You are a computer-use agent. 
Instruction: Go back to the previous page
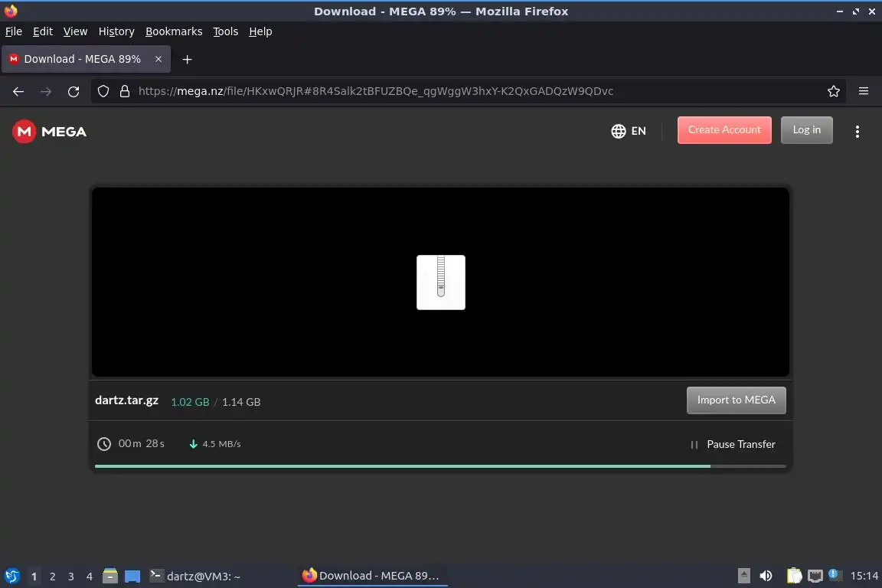coord(18,91)
